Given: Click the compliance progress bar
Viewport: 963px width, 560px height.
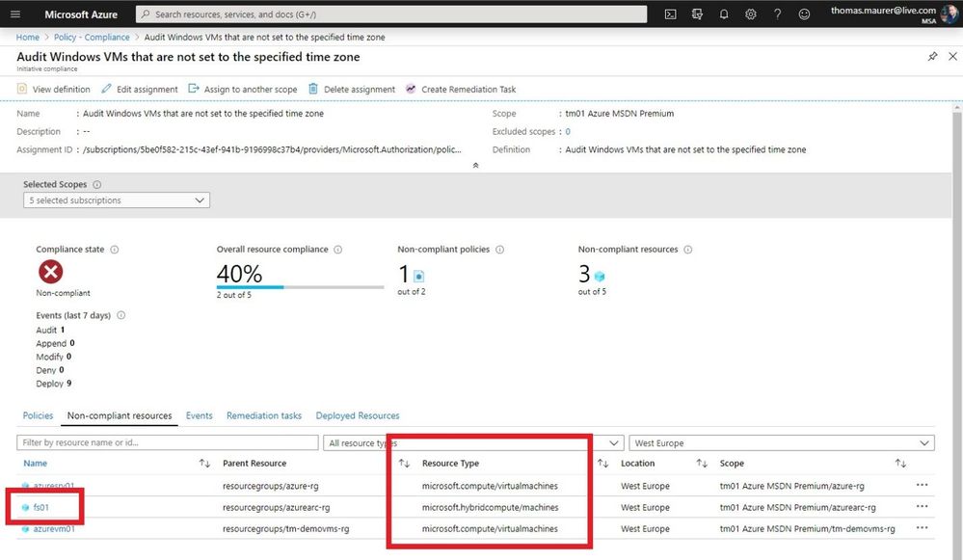Looking at the screenshot, I should pos(300,287).
